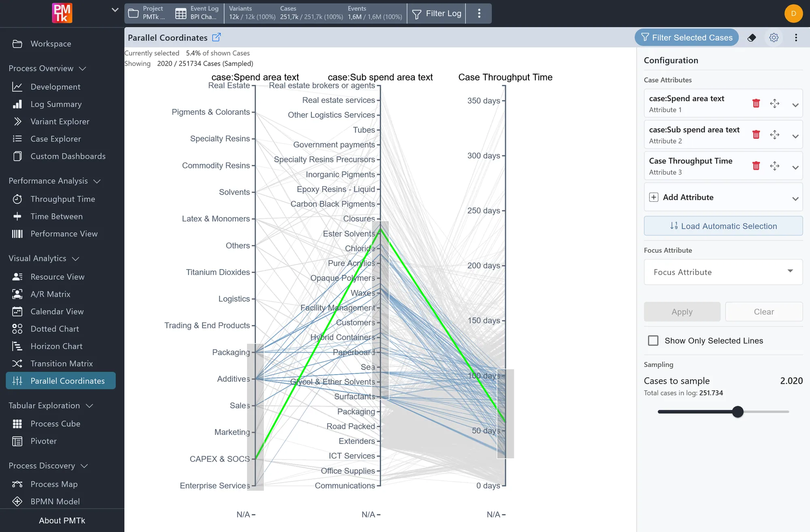Open Variant Explorer view

[x=60, y=121]
